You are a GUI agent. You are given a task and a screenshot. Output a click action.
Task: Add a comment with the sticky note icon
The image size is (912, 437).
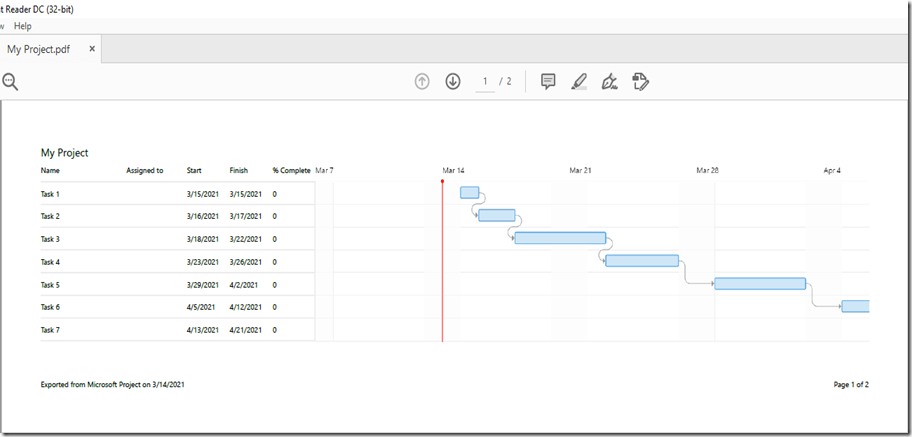[548, 81]
